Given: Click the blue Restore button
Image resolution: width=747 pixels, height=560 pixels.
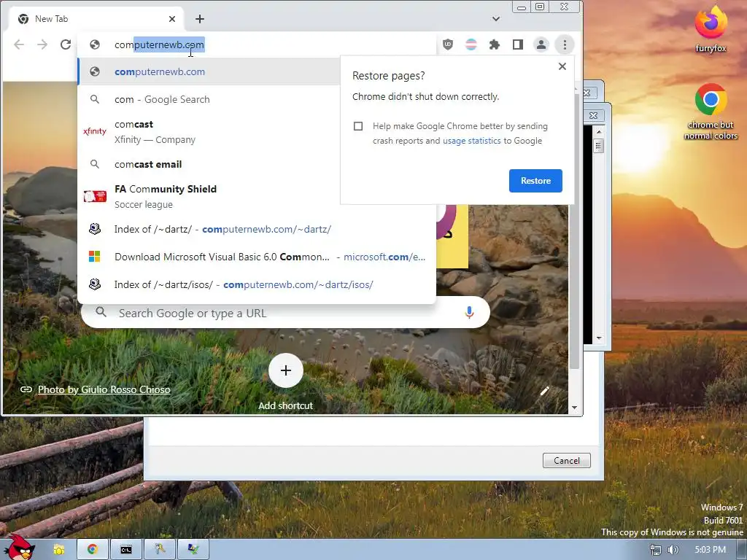Looking at the screenshot, I should tap(535, 181).
